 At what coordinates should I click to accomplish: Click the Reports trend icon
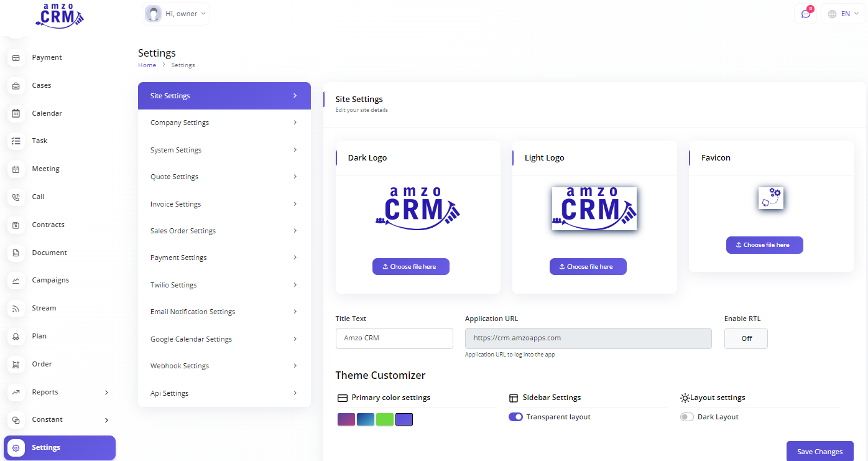click(16, 392)
